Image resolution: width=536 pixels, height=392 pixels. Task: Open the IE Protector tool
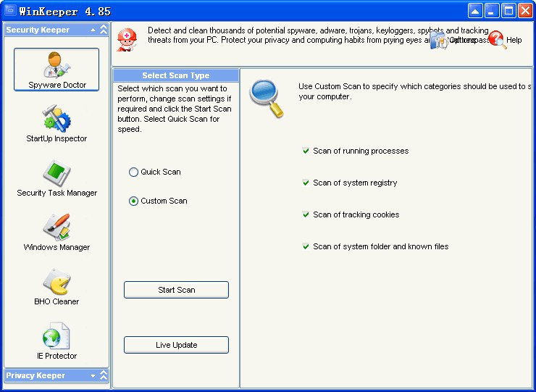(x=56, y=341)
